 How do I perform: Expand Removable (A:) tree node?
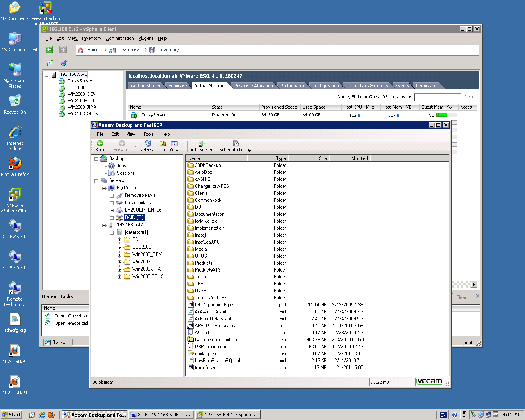112,196
